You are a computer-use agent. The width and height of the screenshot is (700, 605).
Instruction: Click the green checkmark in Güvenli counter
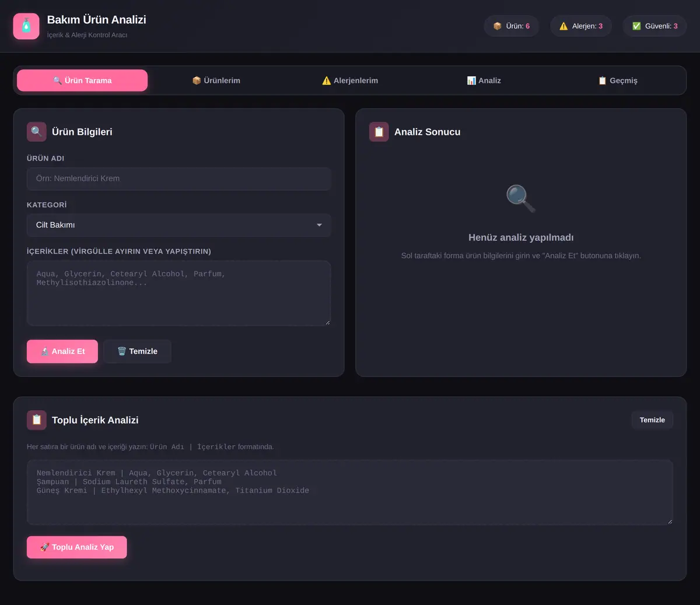pos(636,26)
